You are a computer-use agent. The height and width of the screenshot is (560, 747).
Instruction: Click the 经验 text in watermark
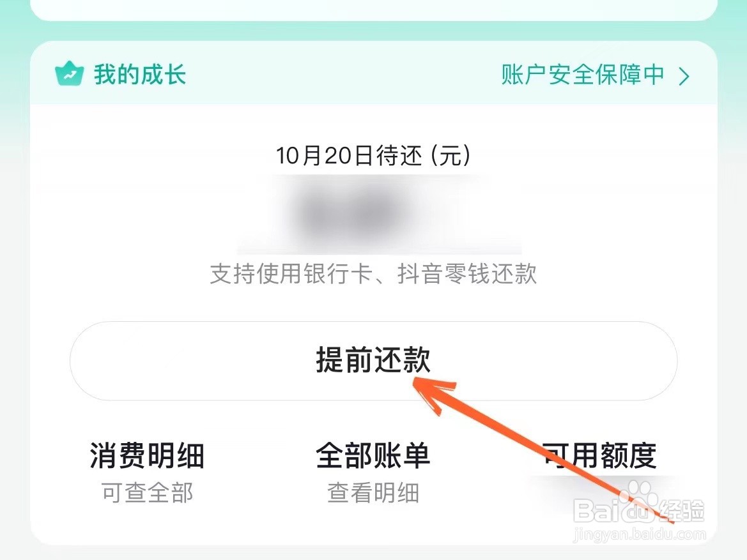tap(681, 511)
